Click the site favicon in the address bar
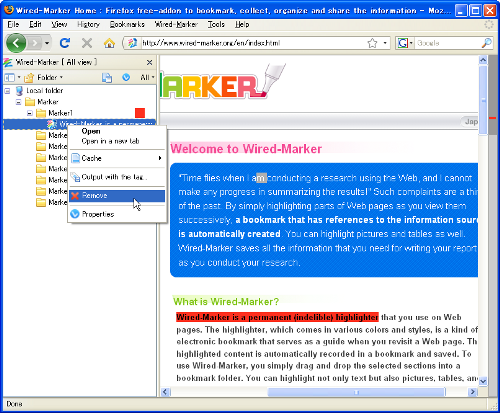The width and height of the screenshot is (500, 413). click(x=132, y=43)
